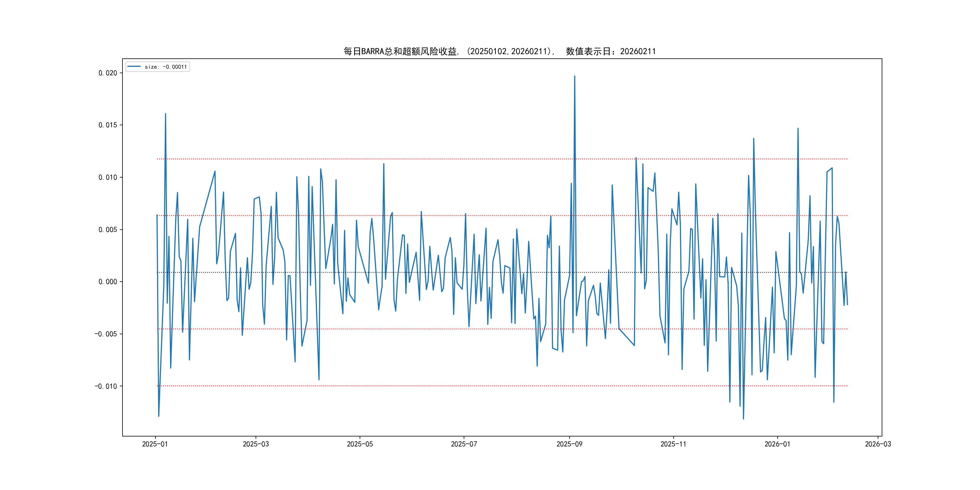Click the blue legend line sample
This screenshot has width=980, height=490.
[133, 67]
